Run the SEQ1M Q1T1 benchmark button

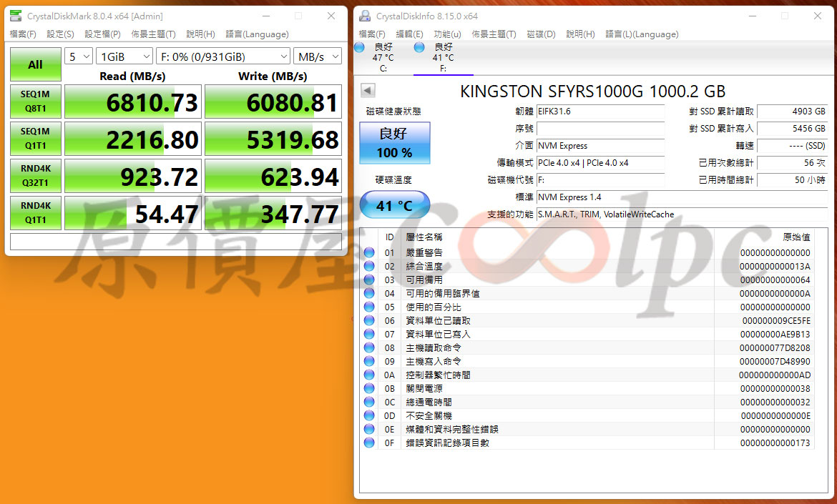(x=35, y=139)
